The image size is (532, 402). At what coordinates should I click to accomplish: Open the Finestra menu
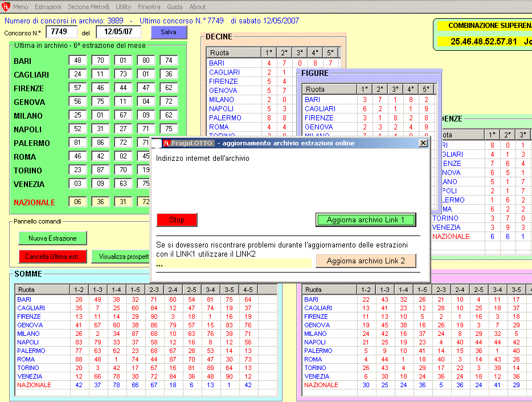pos(149,7)
